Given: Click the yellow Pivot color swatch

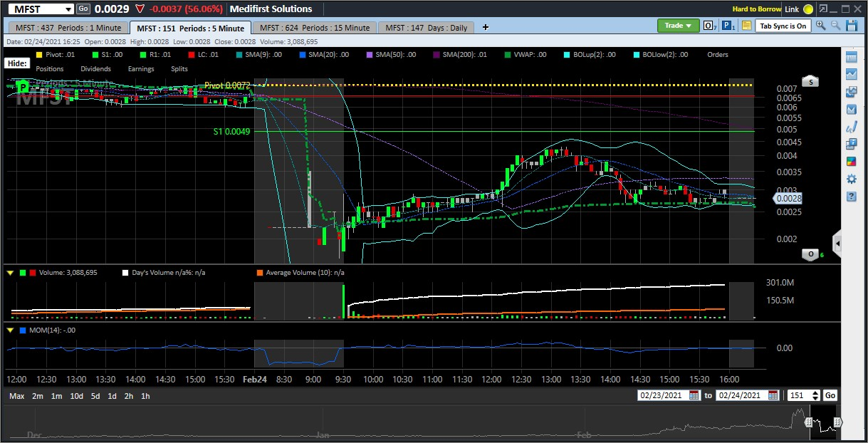Looking at the screenshot, I should click(x=19, y=55).
